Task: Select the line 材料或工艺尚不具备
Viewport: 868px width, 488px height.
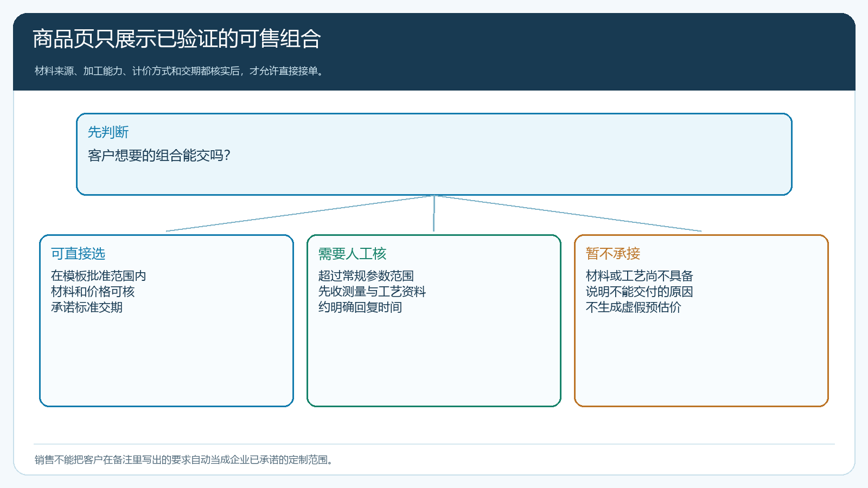Action: (639, 276)
